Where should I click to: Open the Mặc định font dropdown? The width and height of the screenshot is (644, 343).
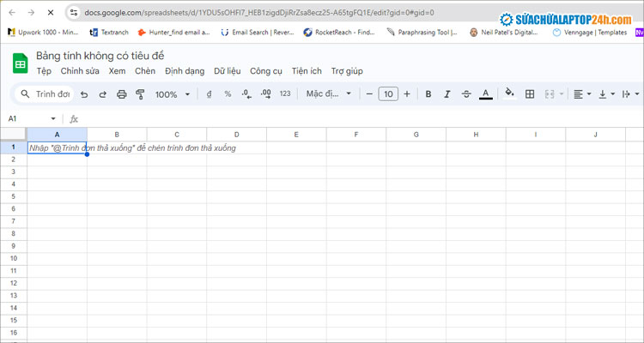pyautogui.click(x=328, y=94)
